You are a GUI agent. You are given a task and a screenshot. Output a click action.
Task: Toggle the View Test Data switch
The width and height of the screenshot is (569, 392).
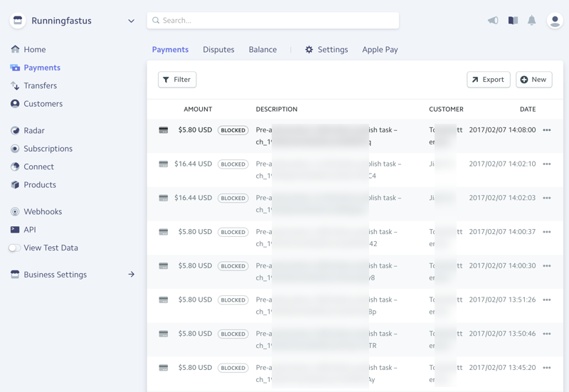[14, 248]
